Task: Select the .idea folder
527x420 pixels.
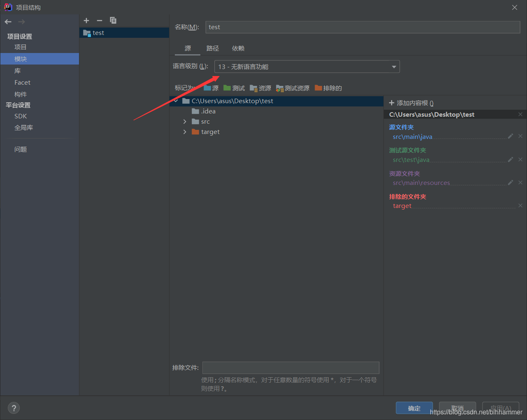Action: point(204,111)
